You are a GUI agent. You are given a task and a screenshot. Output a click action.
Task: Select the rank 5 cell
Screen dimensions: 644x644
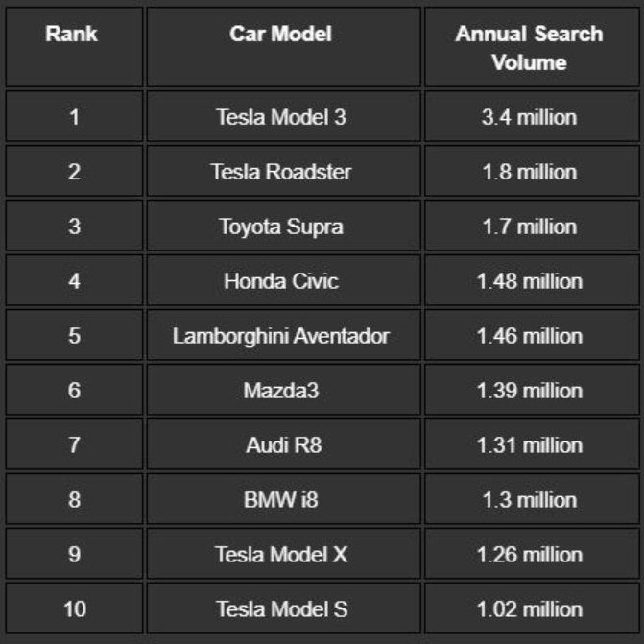74,336
